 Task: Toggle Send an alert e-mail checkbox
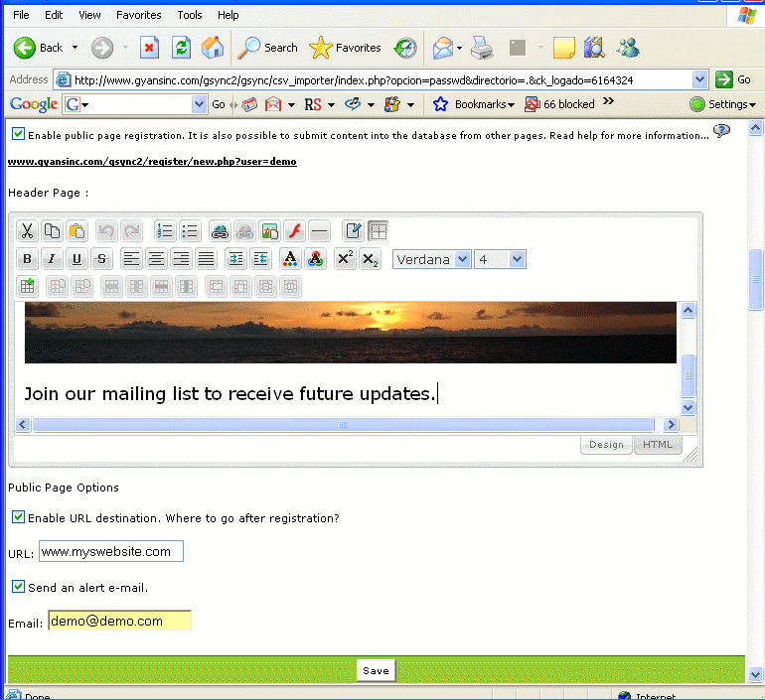point(18,587)
